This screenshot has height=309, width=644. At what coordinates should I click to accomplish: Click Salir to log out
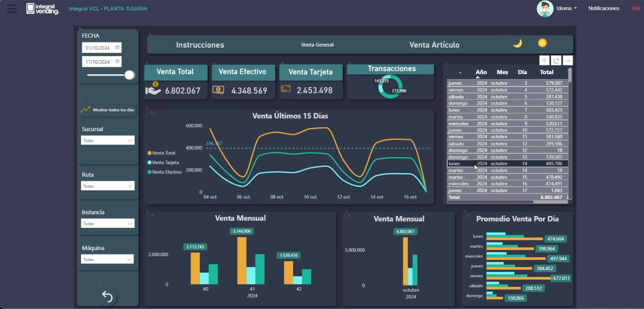tap(636, 8)
